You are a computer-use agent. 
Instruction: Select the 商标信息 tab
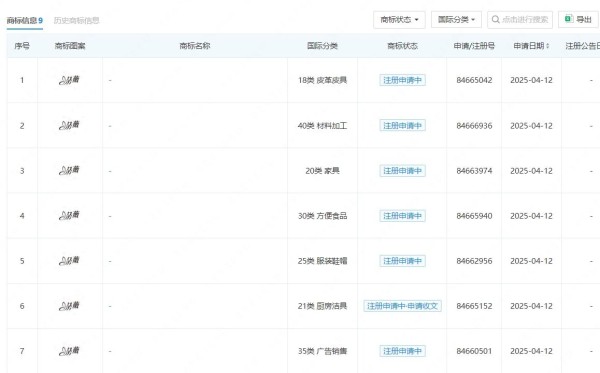pos(24,20)
